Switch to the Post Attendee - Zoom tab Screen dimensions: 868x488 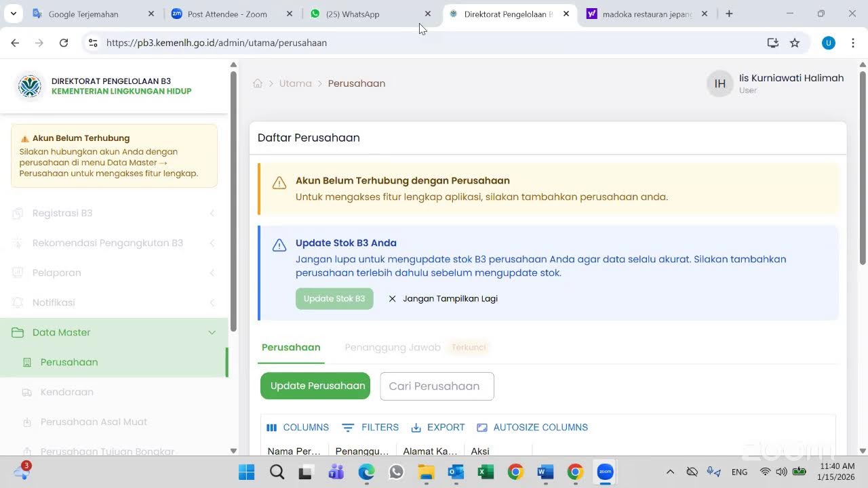pos(231,14)
